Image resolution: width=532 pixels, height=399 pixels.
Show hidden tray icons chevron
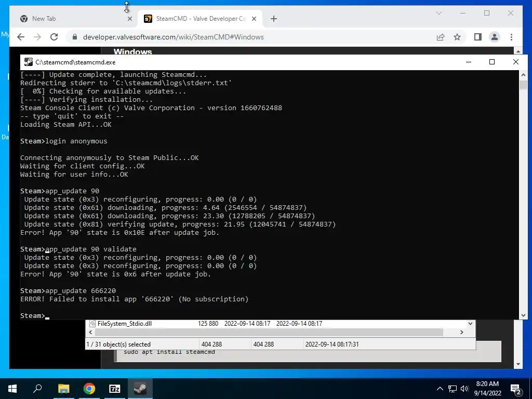coord(440,389)
